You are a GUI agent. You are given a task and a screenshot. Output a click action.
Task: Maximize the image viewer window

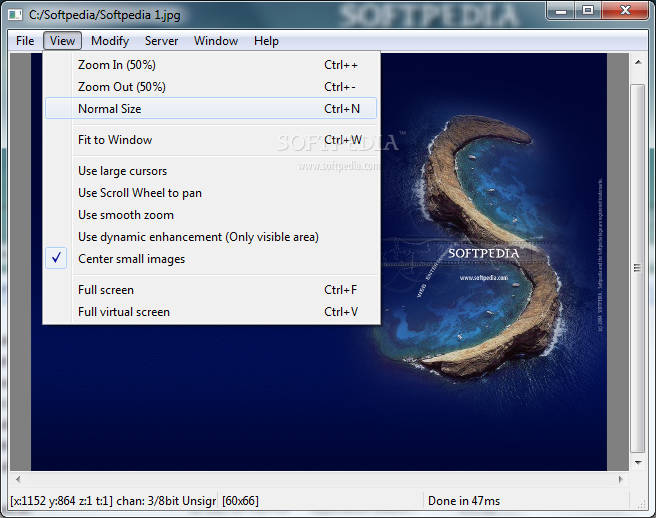click(588, 11)
